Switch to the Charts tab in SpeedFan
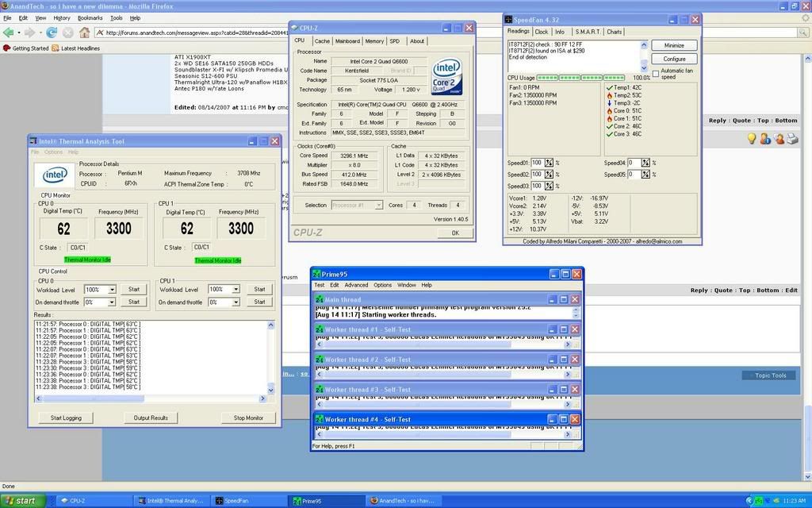 pyautogui.click(x=615, y=32)
